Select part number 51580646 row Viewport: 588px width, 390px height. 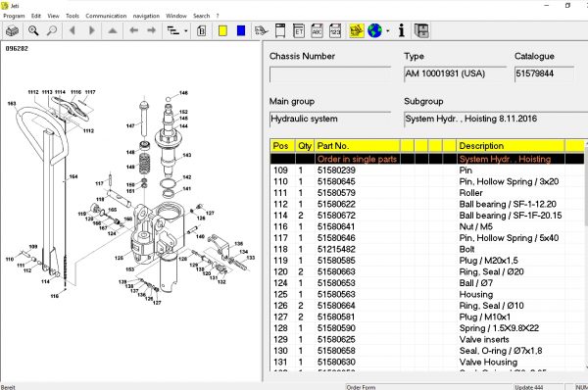coord(427,238)
